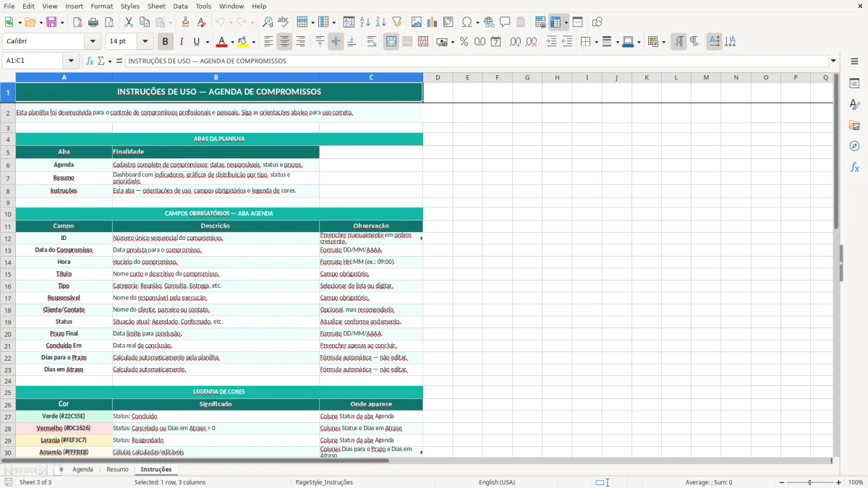The width and height of the screenshot is (868, 488).
Task: Click the Print icon
Action: pos(93,22)
